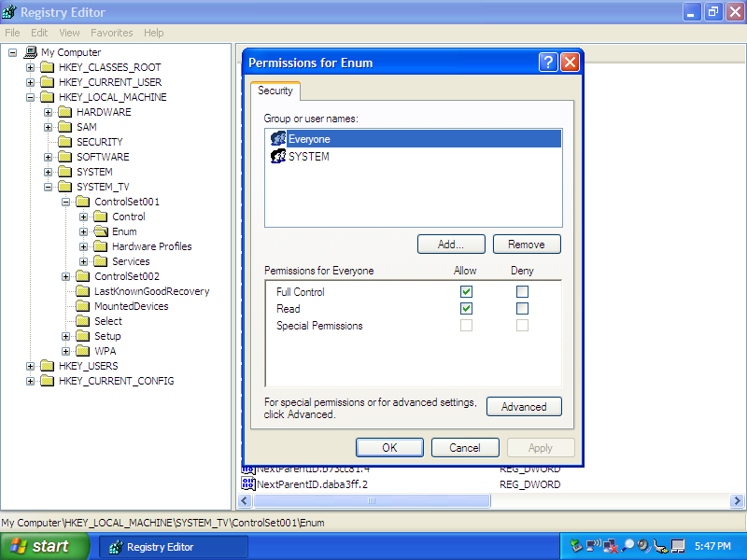Click the SOFTWARE folder icon
The height and width of the screenshot is (560, 747).
pyautogui.click(x=64, y=157)
